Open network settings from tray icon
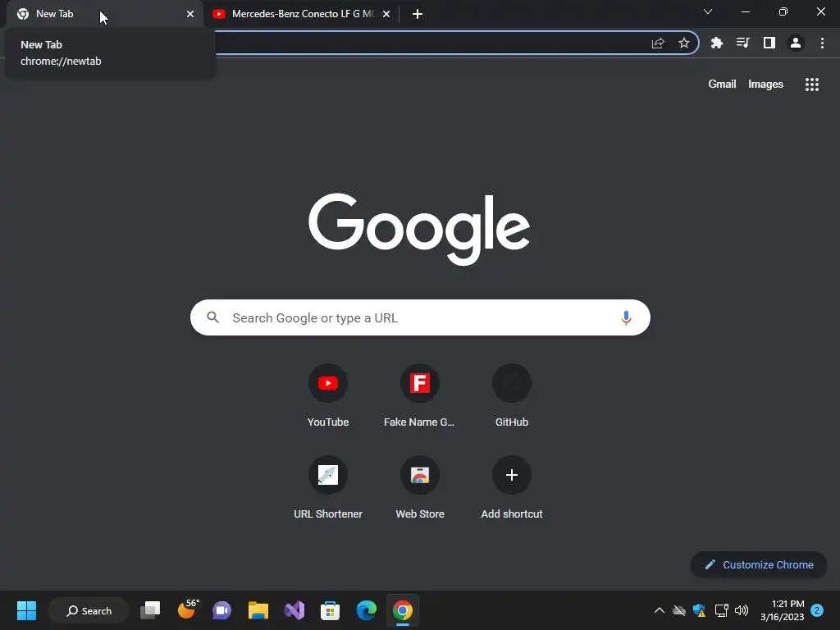Viewport: 840px width, 630px height. (721, 610)
